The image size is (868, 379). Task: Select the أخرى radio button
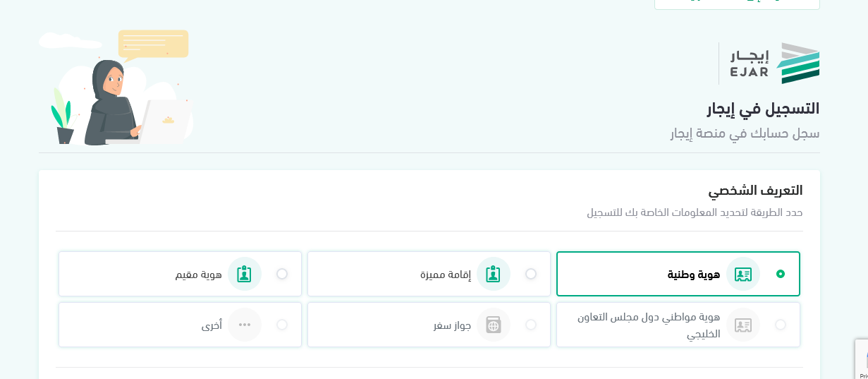coord(282,325)
